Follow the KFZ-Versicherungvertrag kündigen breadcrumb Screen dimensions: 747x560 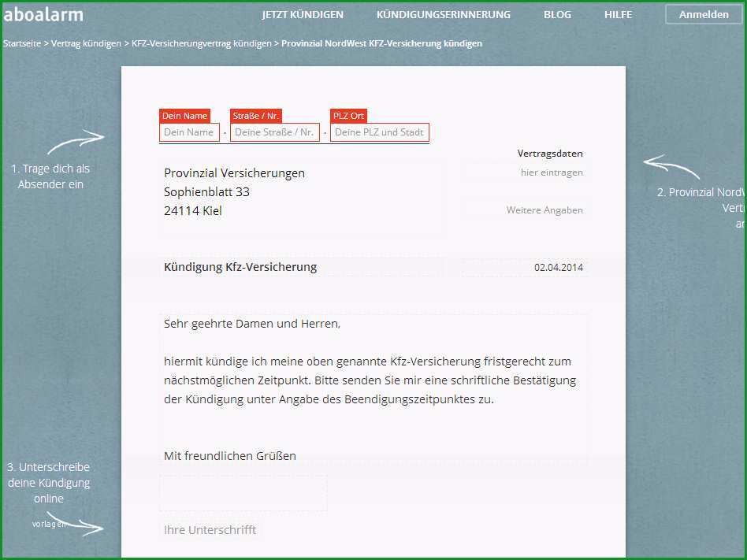point(202,43)
